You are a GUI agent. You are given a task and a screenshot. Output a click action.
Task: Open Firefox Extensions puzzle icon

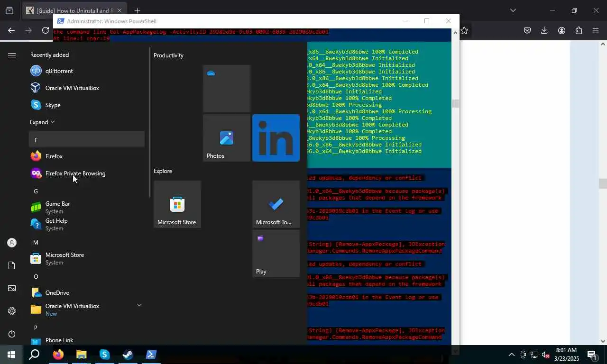(579, 30)
